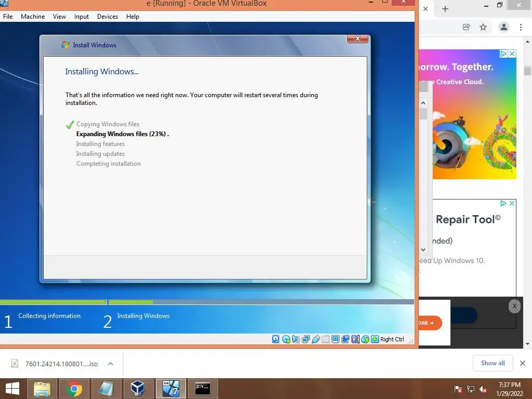This screenshot has width=532, height=399.
Task: Open the Help menu in VirtualBox
Action: tap(132, 16)
